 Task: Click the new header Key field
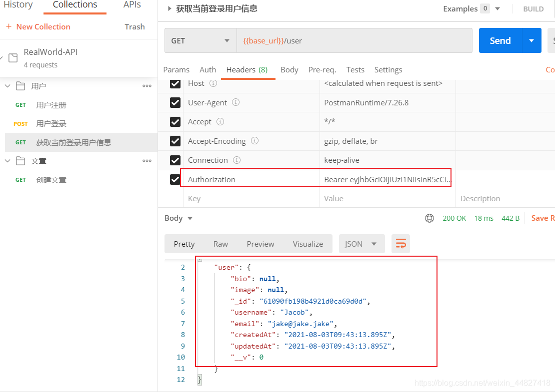click(x=251, y=198)
